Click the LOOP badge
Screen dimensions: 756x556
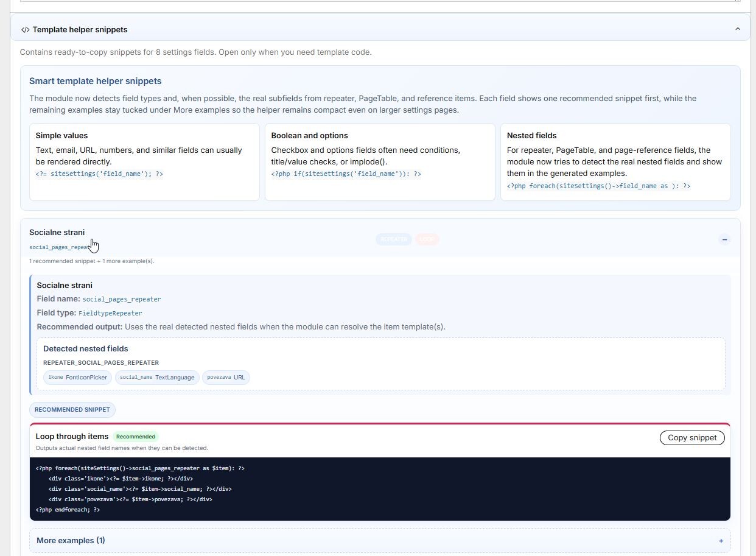427,239
